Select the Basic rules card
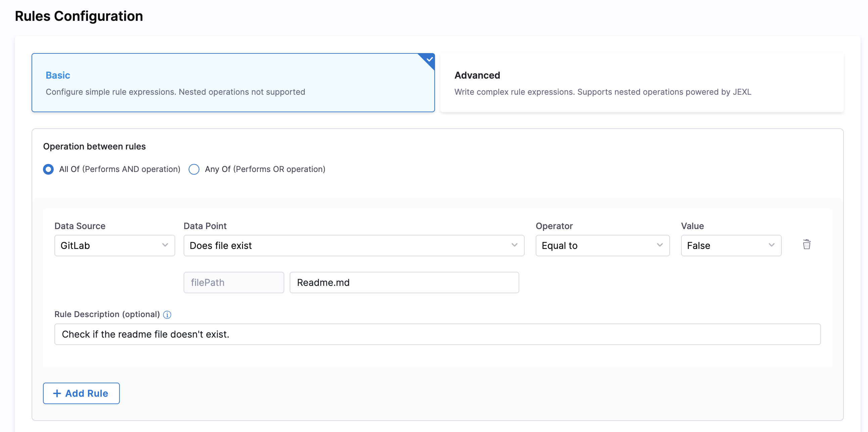The width and height of the screenshot is (868, 432). (233, 83)
